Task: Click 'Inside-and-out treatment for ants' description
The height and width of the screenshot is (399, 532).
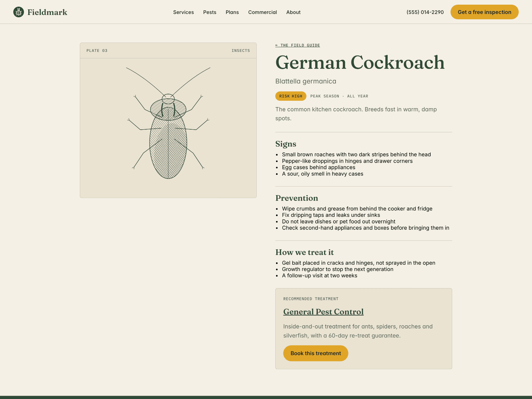Action: (x=358, y=331)
